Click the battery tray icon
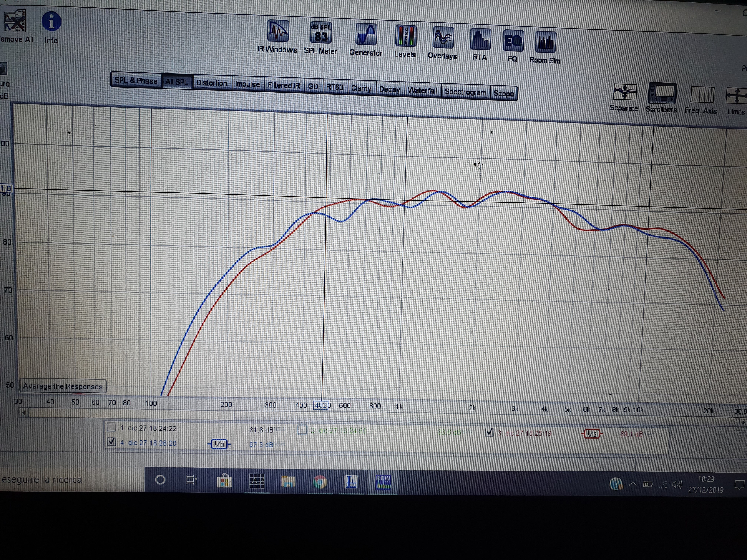This screenshot has width=747, height=560. (x=648, y=484)
